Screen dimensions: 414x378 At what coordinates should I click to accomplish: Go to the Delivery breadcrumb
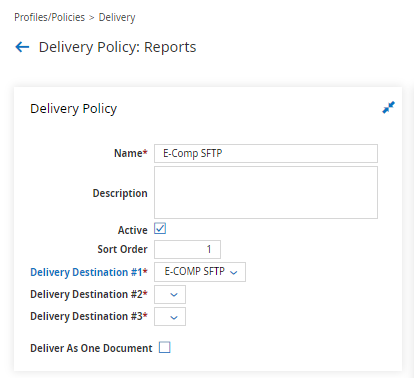(x=117, y=17)
